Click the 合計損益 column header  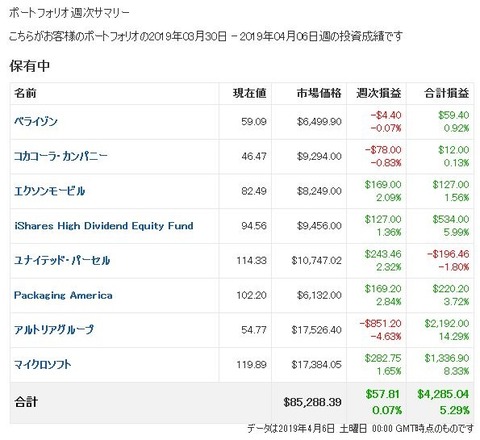pyautogui.click(x=447, y=93)
